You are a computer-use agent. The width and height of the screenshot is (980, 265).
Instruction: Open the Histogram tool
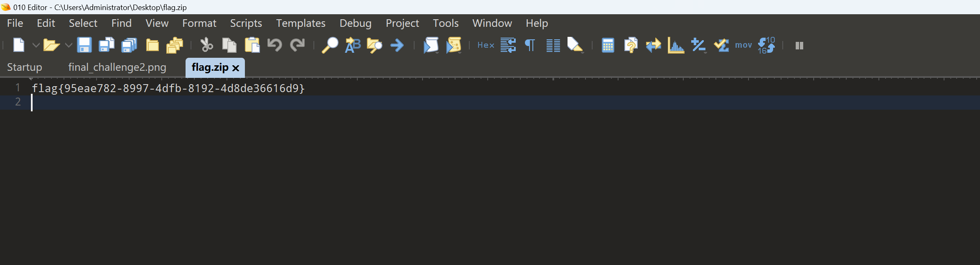(x=675, y=45)
